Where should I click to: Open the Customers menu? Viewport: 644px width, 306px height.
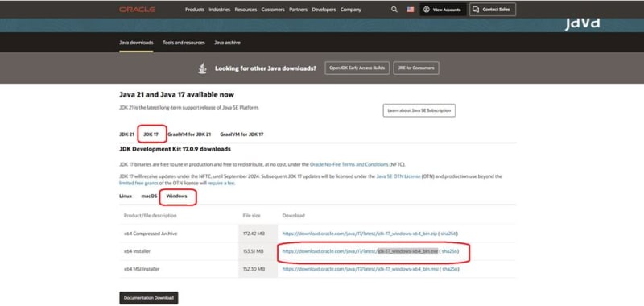pos(273,10)
